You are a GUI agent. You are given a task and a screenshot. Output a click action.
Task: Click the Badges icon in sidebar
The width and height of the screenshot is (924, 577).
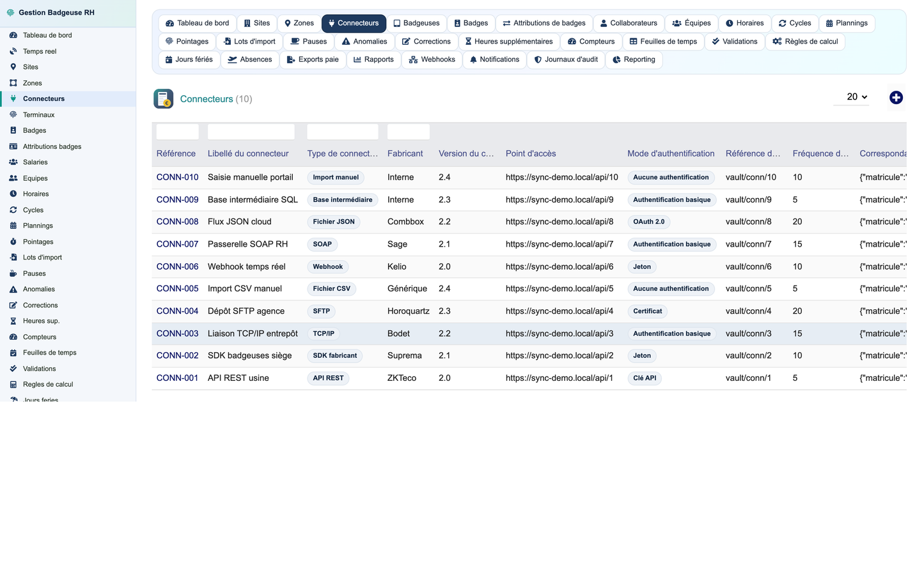pos(13,130)
